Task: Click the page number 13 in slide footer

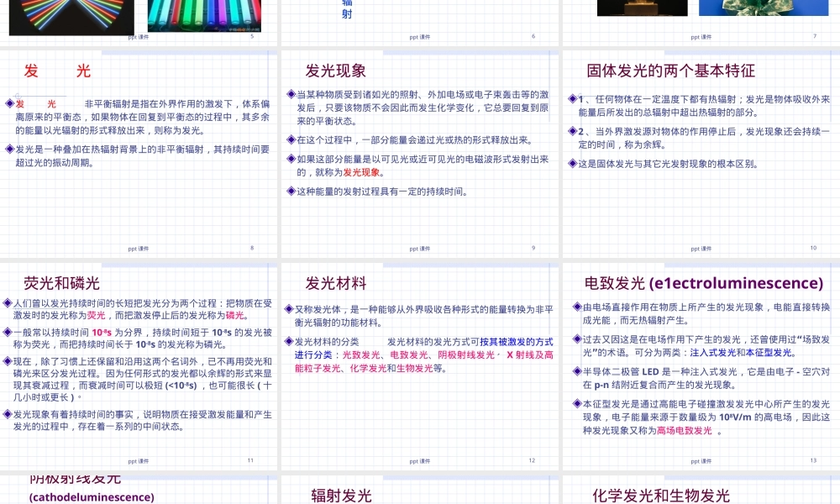Action: point(813,460)
